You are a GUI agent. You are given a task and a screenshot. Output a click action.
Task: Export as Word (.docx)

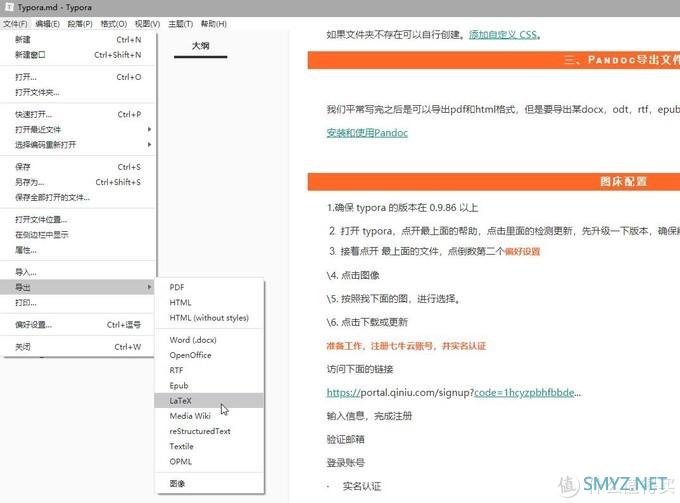(x=209, y=340)
